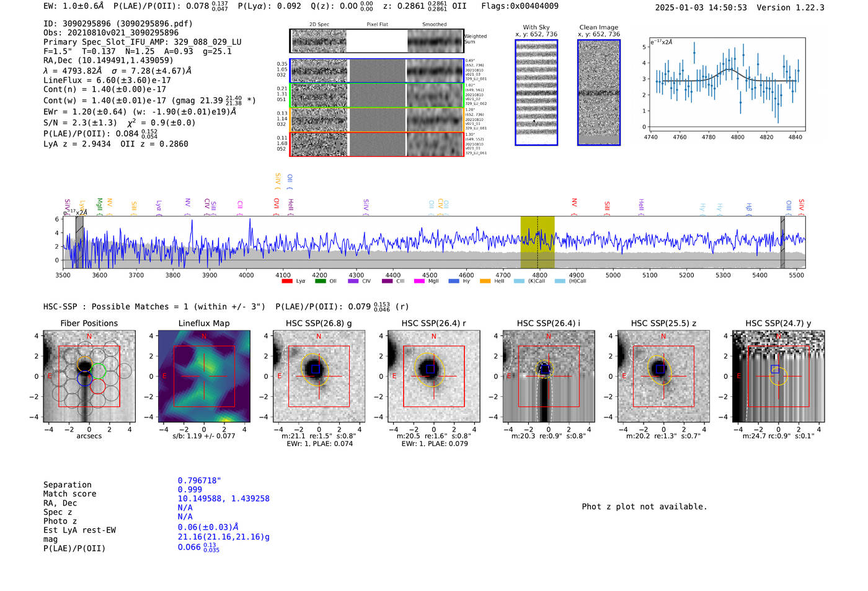Click the 's/b: 1.19 +/- 0.077' caption
Screen dimensions: 868x591
click(204, 436)
